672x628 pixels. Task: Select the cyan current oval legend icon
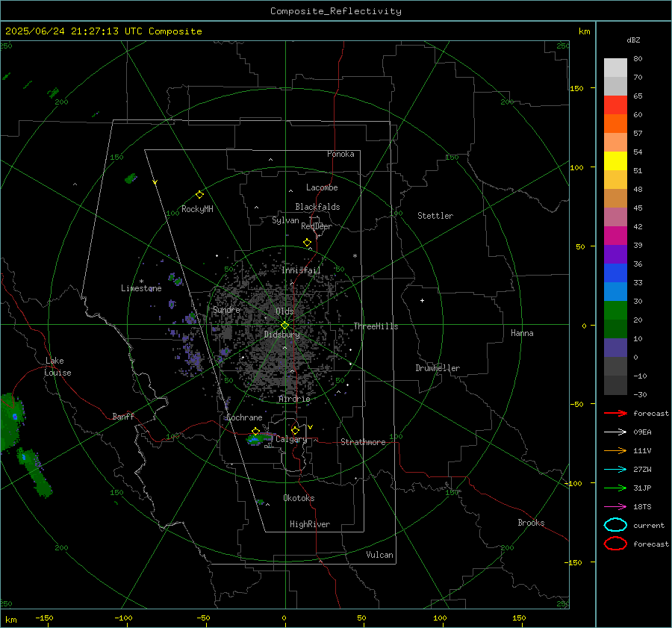pyautogui.click(x=615, y=525)
